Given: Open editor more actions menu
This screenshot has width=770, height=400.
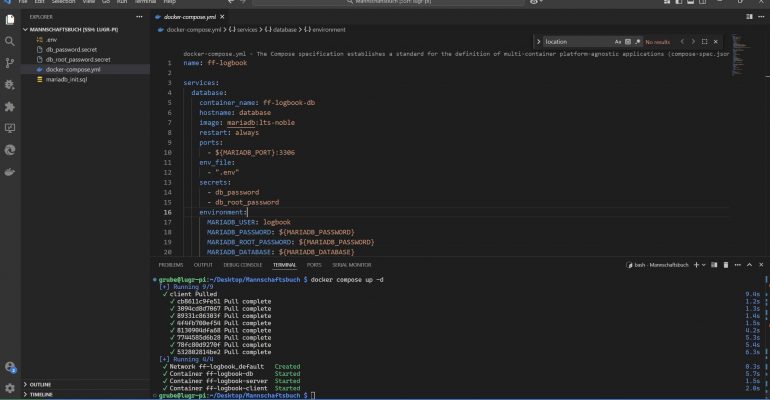Looking at the screenshot, I should click(x=761, y=17).
